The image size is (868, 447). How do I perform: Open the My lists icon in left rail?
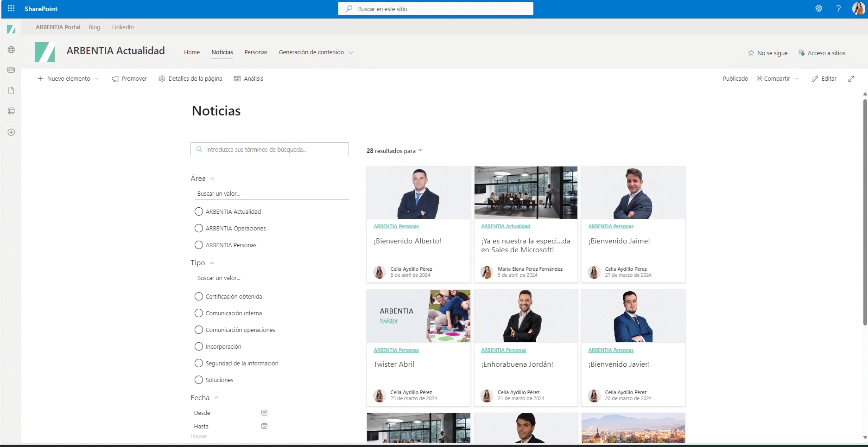[x=11, y=111]
